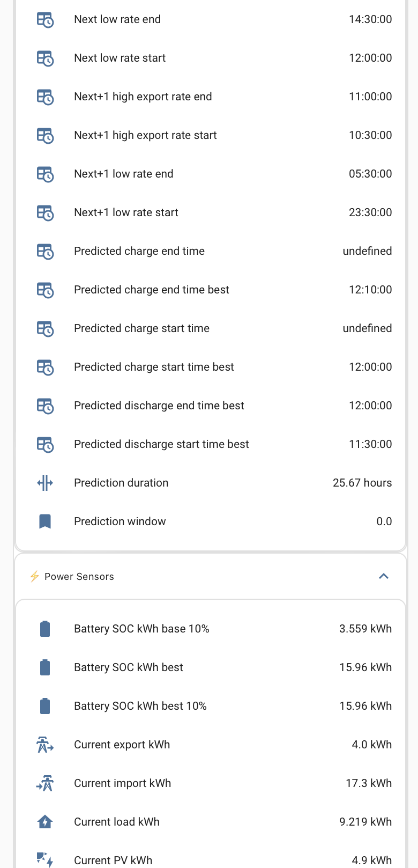
Task: Click the Prediction window bookmark icon
Action: pyautogui.click(x=45, y=521)
